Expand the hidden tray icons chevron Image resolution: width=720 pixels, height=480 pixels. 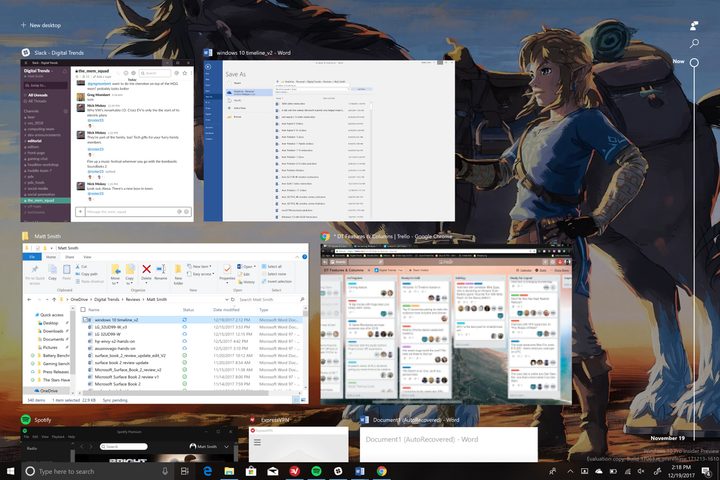pyautogui.click(x=570, y=471)
